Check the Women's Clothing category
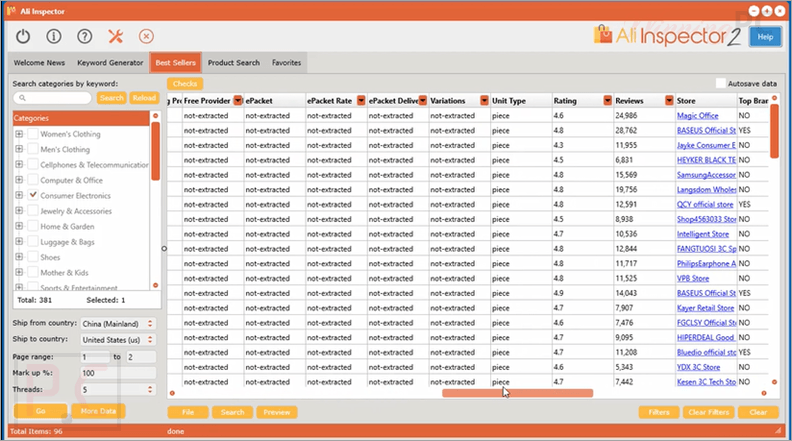 click(x=33, y=134)
